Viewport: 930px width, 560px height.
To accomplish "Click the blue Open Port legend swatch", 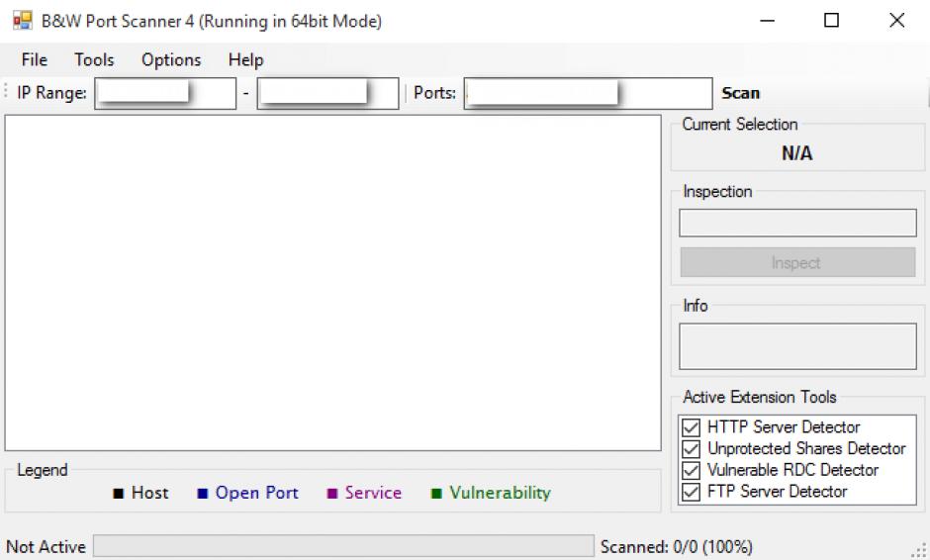I will [202, 494].
